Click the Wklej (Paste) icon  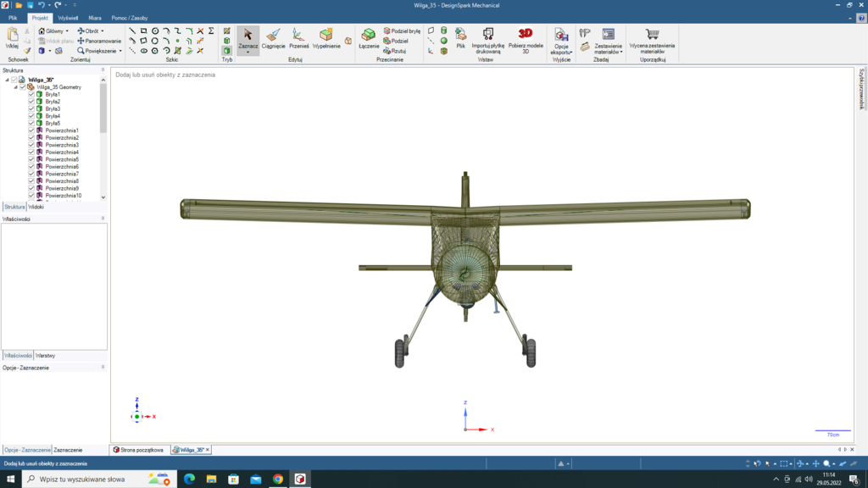(x=12, y=36)
